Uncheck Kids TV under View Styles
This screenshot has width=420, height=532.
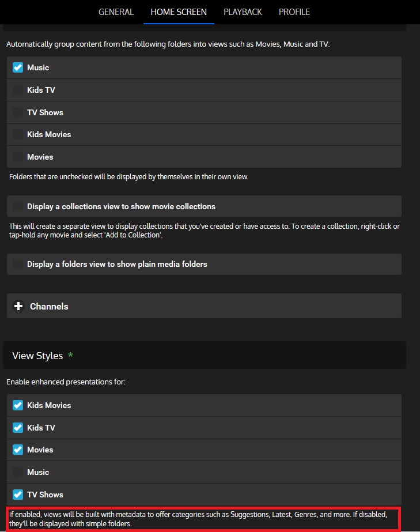click(18, 428)
